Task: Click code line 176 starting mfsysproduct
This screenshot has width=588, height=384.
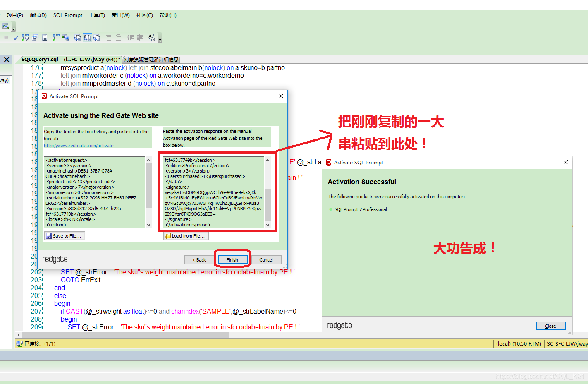Action: (172, 67)
